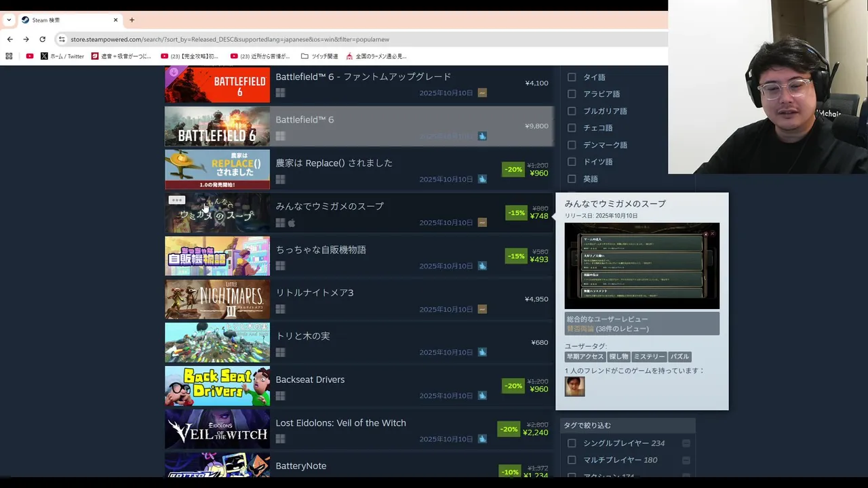The width and height of the screenshot is (868, 488).
Task: Switch to the Steam 検索 tab
Action: coord(70,20)
